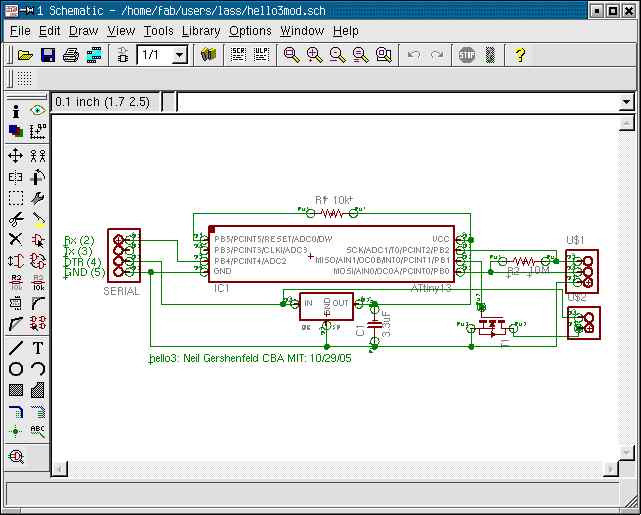Select the Delete (X) tool

pos(16,239)
